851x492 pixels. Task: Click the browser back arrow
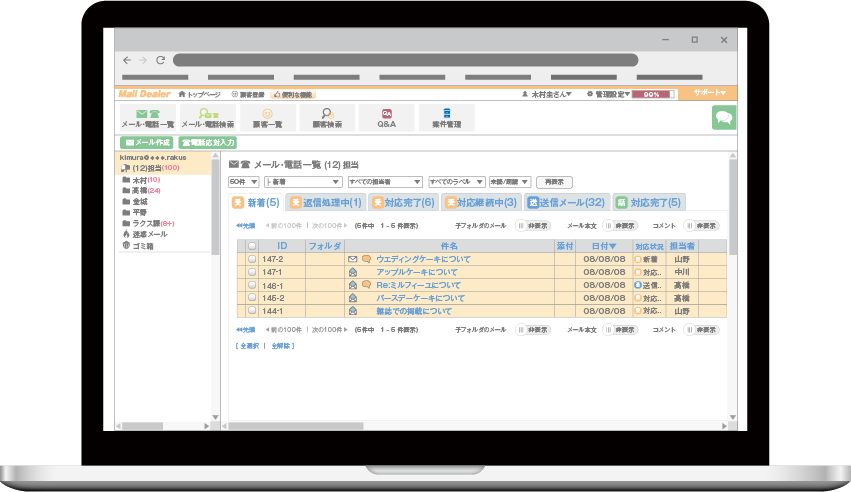pos(127,60)
